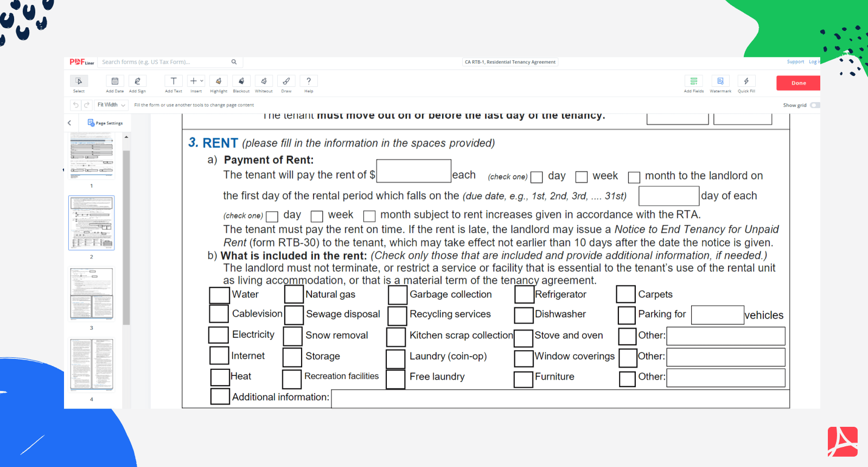Click the due date input field
868x467 pixels.
coord(669,196)
